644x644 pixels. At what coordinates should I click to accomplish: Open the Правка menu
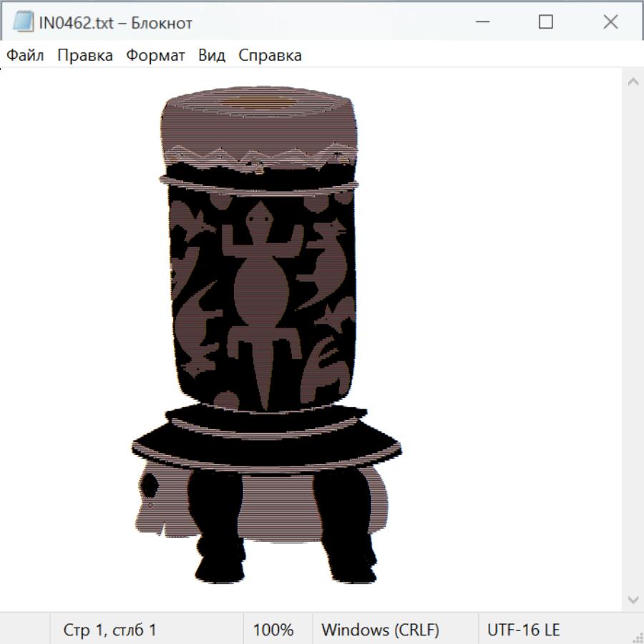84,56
